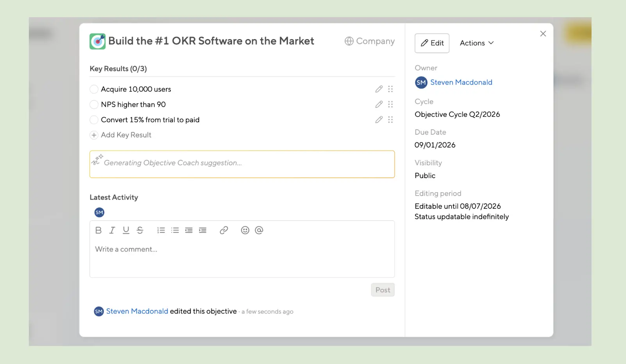The height and width of the screenshot is (364, 626).
Task: Toggle strikethrough formatting in comment editor
Action: [140, 230]
